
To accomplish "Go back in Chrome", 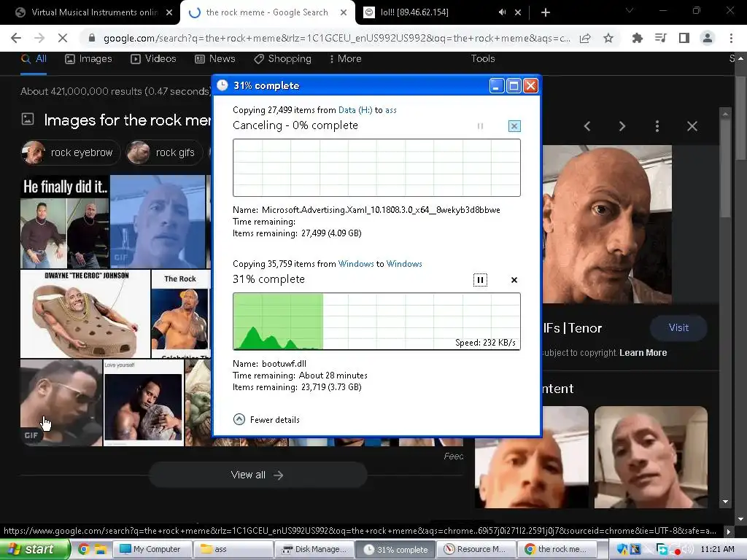I will [x=16, y=38].
